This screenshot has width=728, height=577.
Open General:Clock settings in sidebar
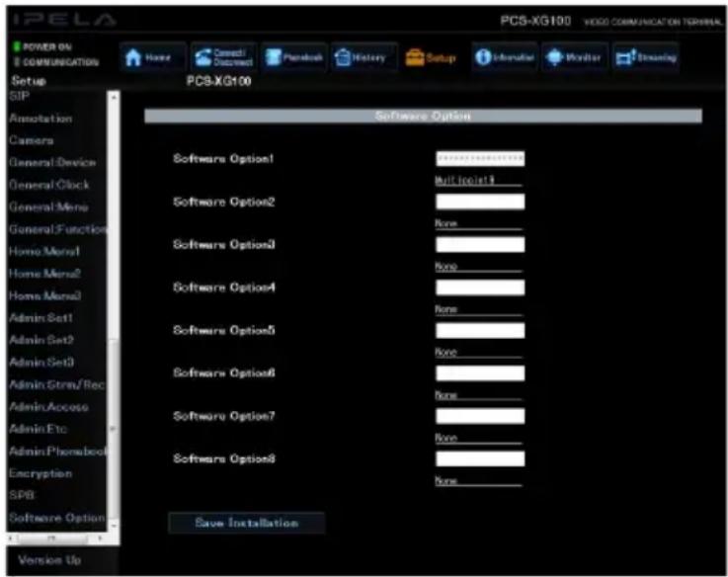48,185
